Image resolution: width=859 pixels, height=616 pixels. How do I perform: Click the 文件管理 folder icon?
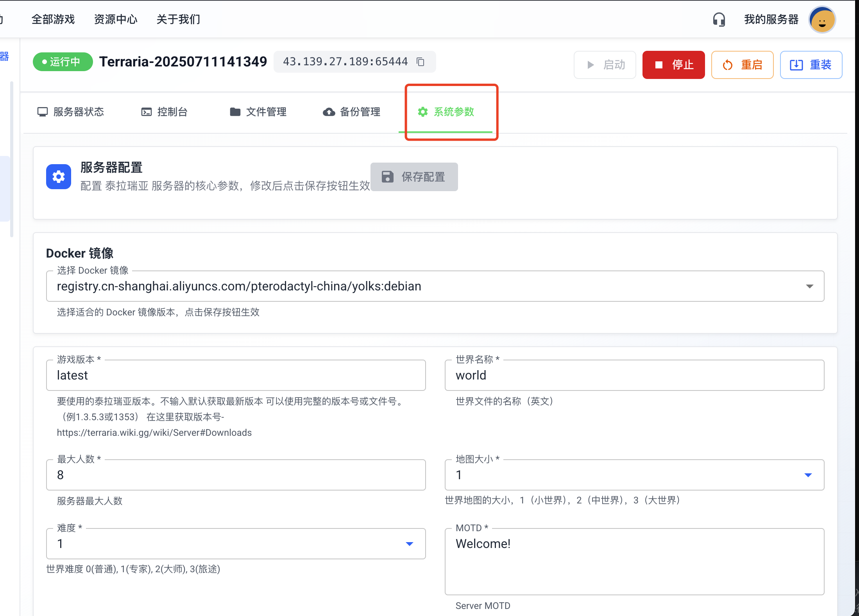pos(235,112)
